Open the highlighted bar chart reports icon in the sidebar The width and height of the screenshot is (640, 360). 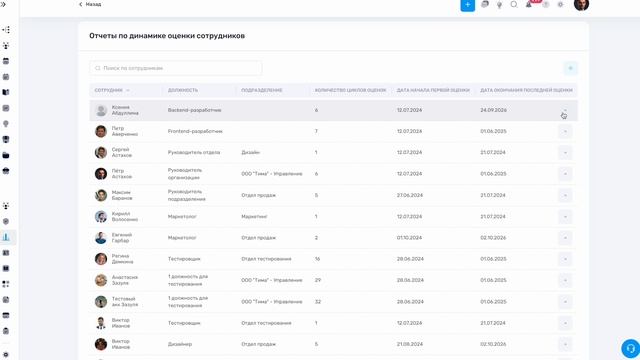[6, 237]
